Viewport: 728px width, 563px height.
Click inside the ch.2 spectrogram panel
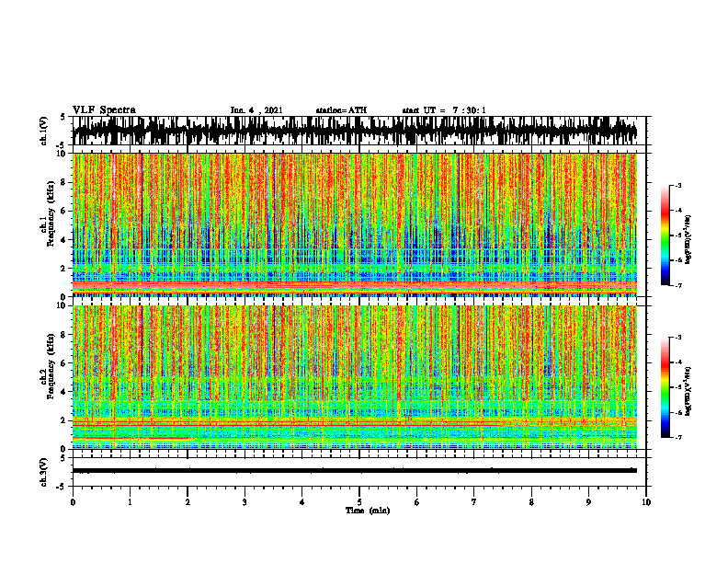(x=354, y=377)
